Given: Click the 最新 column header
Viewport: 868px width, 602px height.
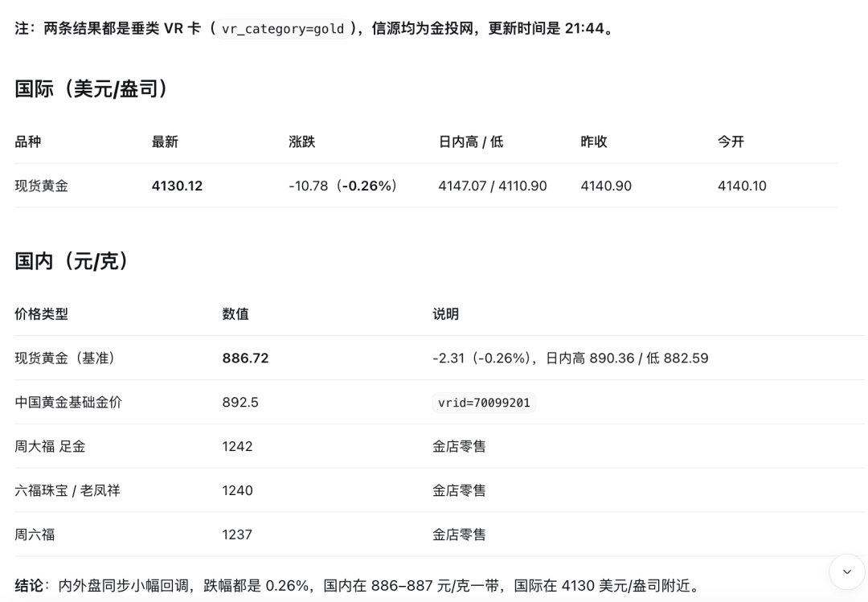Looking at the screenshot, I should click(x=165, y=141).
